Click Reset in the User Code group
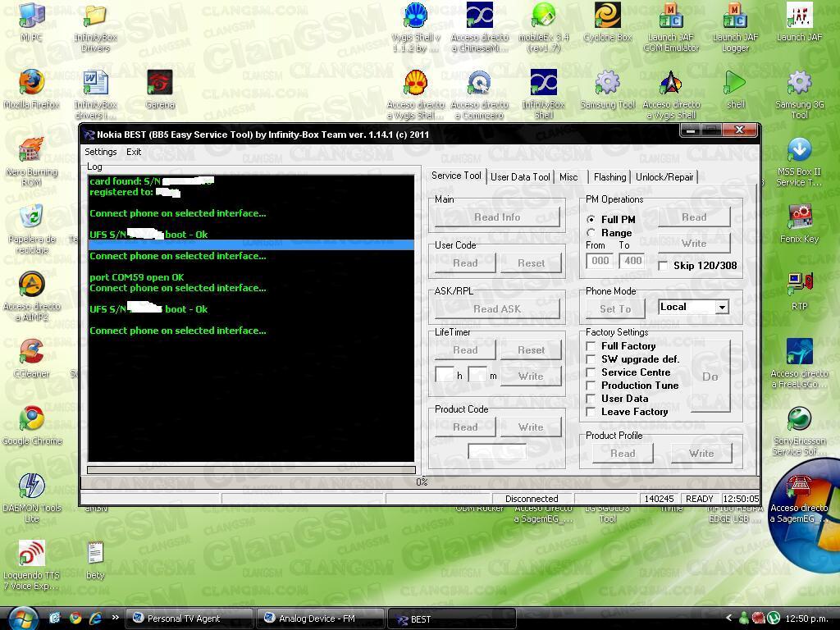The width and height of the screenshot is (840, 630). (x=531, y=263)
